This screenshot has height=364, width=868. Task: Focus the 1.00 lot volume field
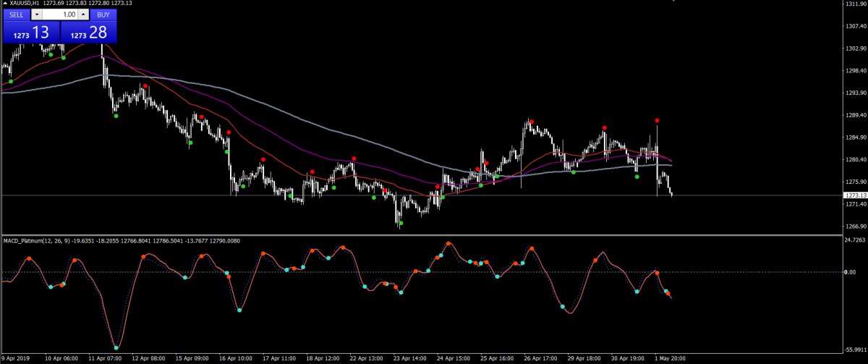point(59,14)
